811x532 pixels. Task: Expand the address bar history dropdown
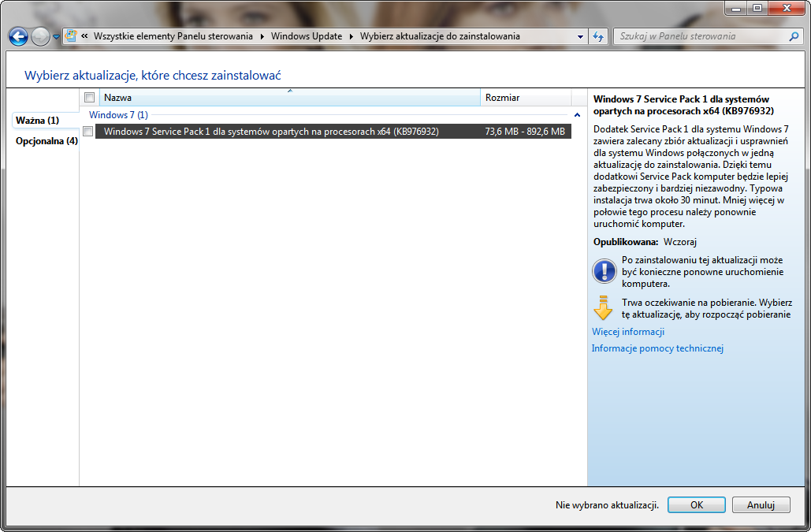580,36
